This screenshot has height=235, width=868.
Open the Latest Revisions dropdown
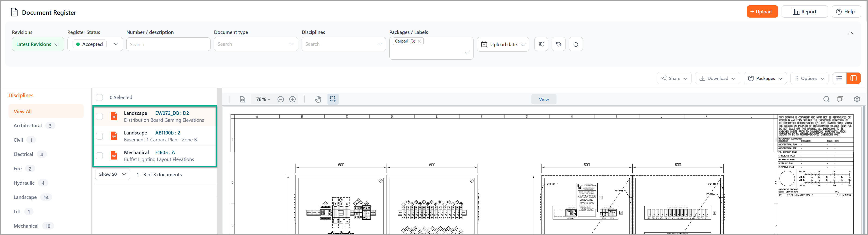pos(37,44)
